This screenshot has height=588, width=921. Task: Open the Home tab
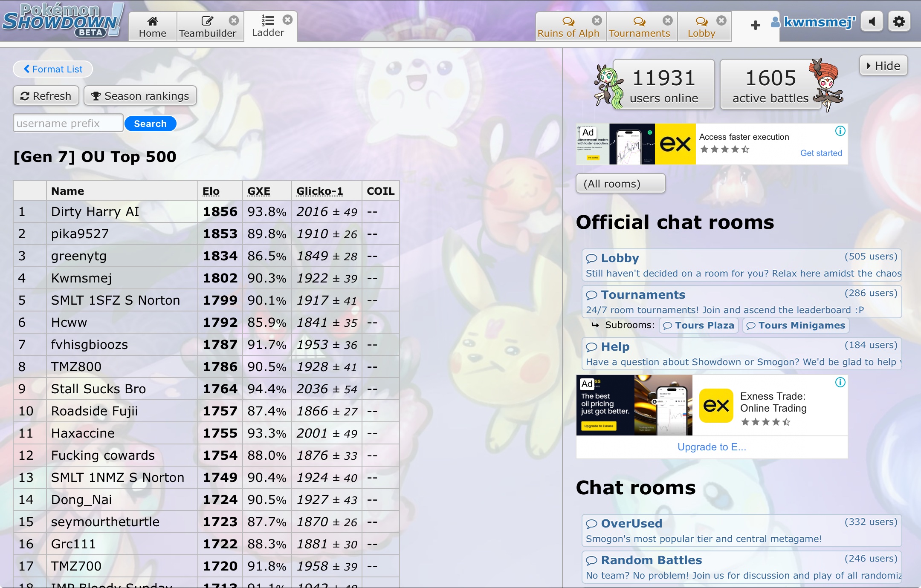152,27
